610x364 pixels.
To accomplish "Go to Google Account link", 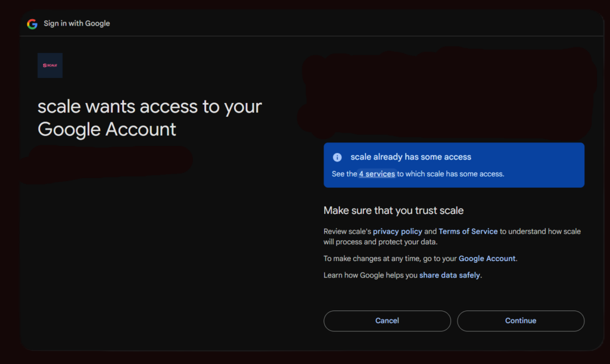I will pyautogui.click(x=487, y=259).
